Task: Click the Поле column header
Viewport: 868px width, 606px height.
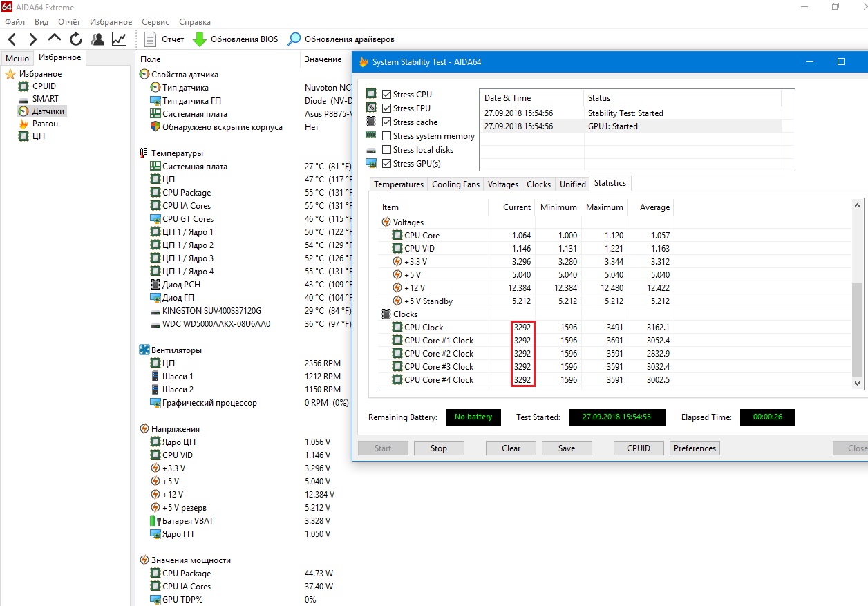Action: click(218, 59)
